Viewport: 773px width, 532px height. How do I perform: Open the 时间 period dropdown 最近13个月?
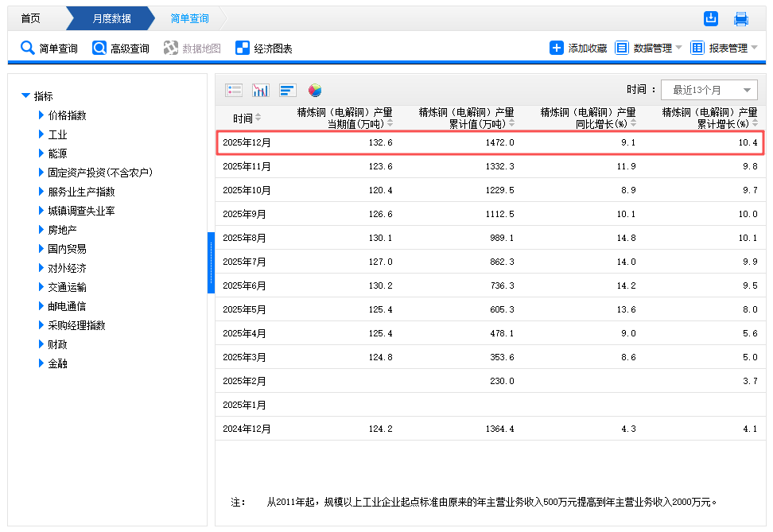[x=709, y=90]
